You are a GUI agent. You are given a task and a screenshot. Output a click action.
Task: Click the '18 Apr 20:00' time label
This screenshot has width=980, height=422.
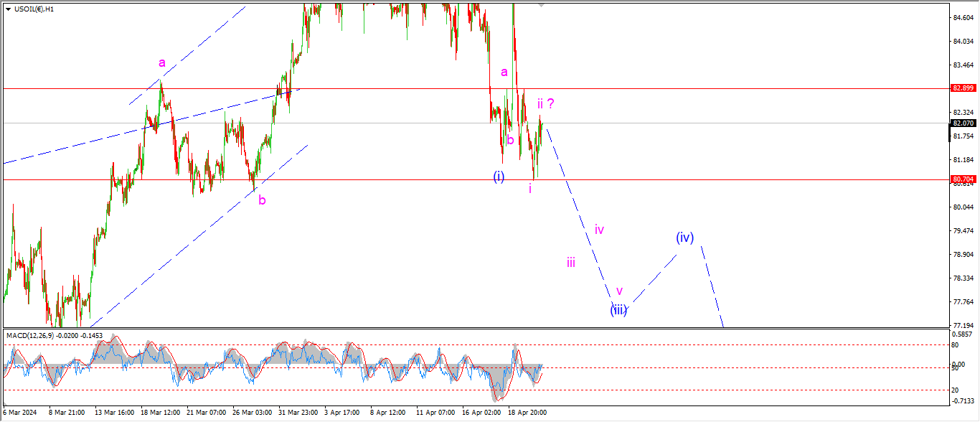click(527, 413)
